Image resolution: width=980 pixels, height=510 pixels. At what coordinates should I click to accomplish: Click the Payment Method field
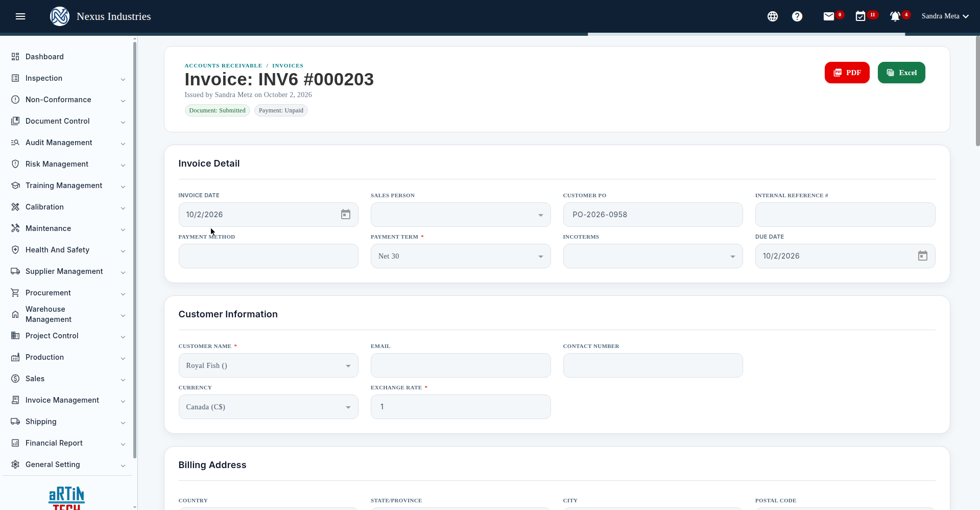tap(268, 256)
